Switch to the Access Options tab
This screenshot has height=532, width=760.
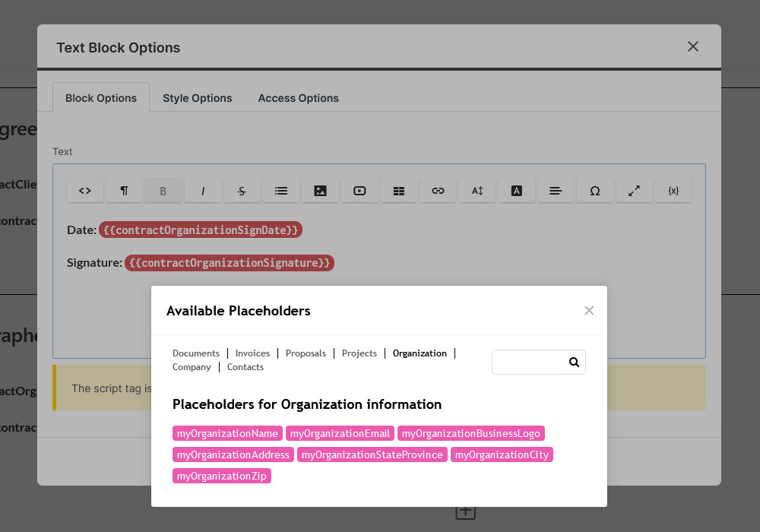[298, 98]
